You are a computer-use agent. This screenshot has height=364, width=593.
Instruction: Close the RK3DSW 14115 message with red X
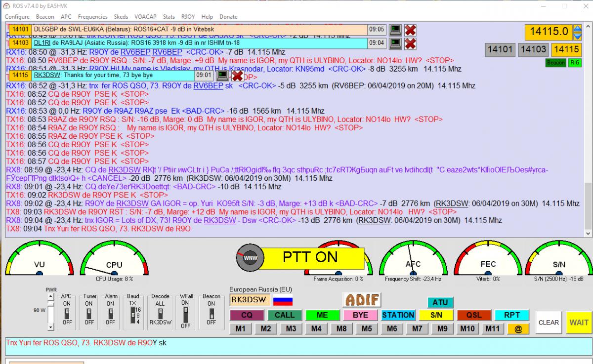point(238,76)
